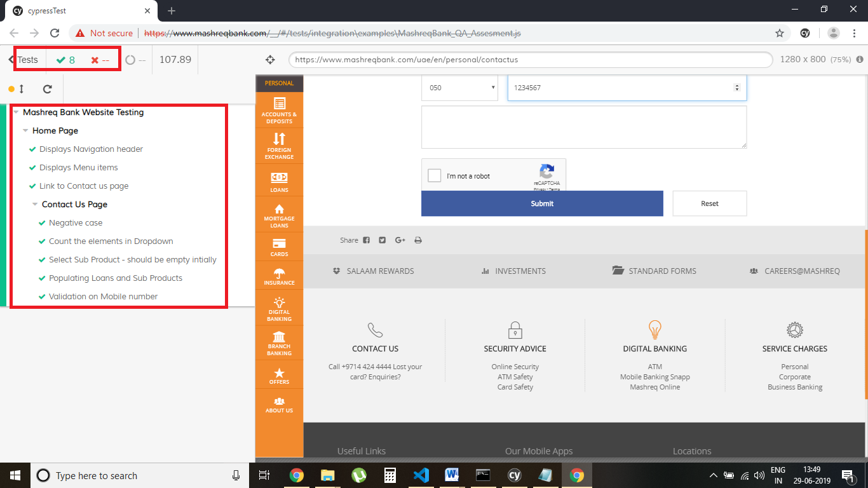This screenshot has height=488, width=868.
Task: Click the Cypress URL bar for contactus
Action: 531,60
